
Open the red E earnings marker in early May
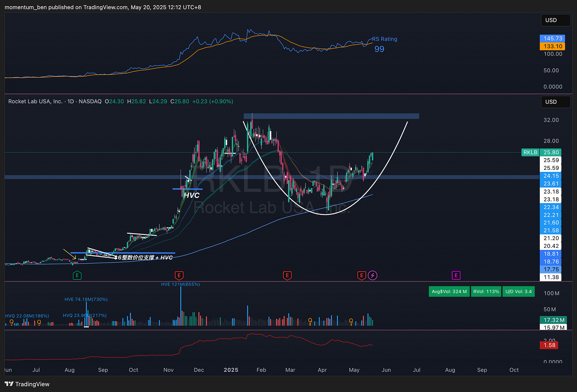(361, 276)
